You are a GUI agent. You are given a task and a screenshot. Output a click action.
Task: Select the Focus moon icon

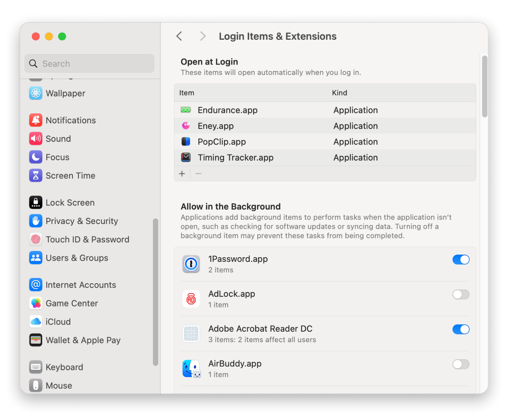click(36, 157)
